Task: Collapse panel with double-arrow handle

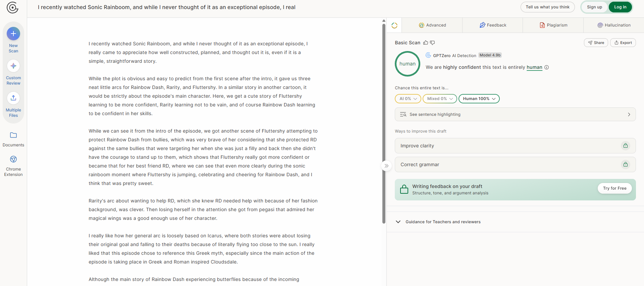Action: pyautogui.click(x=386, y=166)
